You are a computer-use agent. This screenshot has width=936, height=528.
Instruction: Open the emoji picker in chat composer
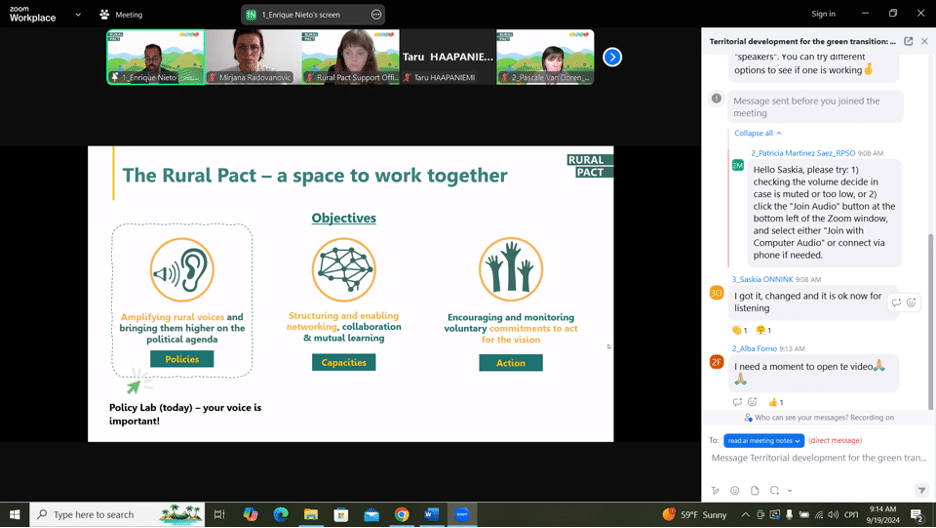pos(735,491)
